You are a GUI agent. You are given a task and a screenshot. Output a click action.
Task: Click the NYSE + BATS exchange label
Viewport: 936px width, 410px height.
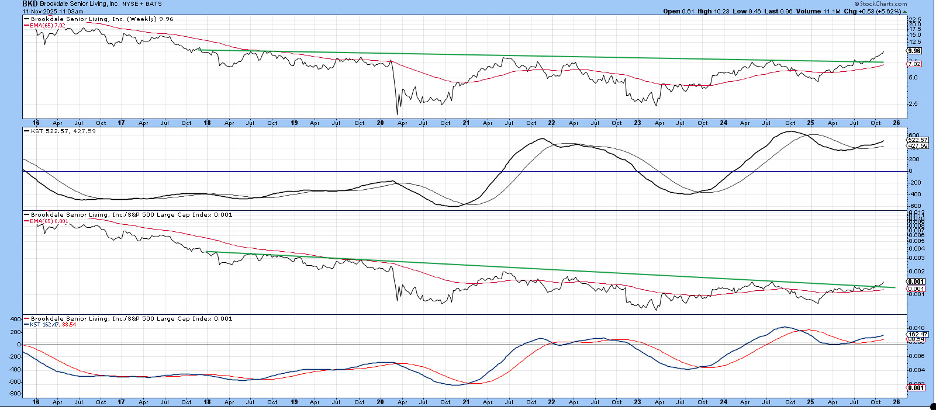[x=133, y=4]
